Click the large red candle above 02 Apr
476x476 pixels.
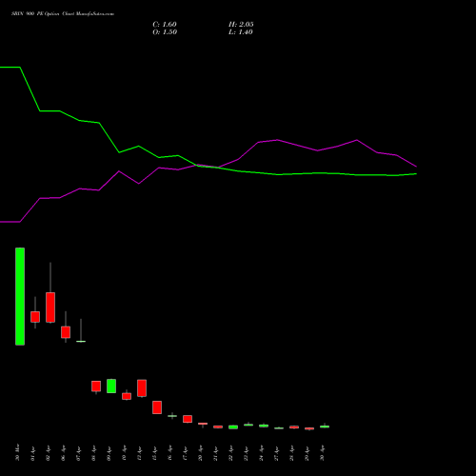coord(50,307)
